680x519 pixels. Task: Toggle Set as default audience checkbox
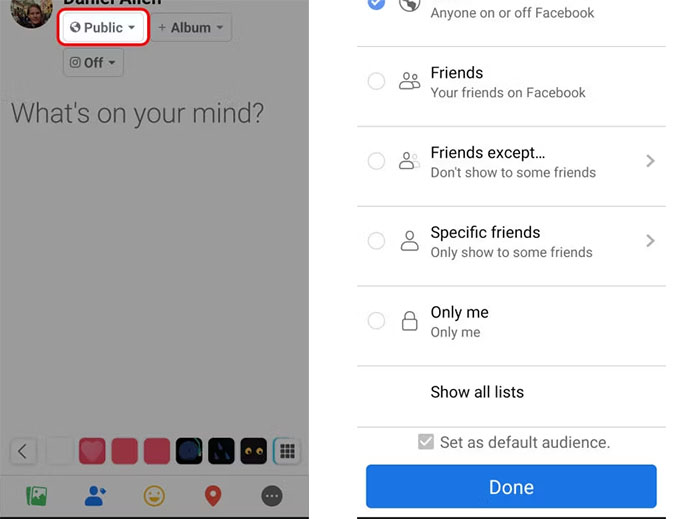(x=425, y=442)
